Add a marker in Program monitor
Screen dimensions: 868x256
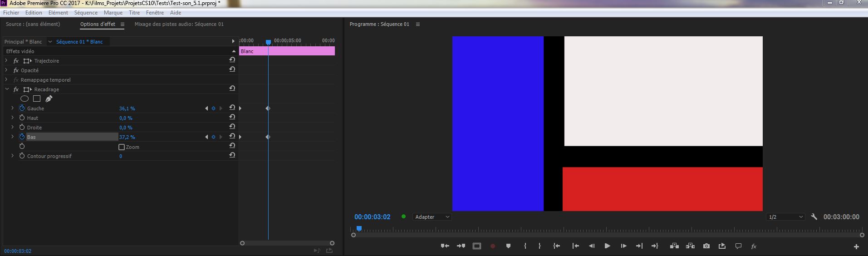(x=508, y=246)
